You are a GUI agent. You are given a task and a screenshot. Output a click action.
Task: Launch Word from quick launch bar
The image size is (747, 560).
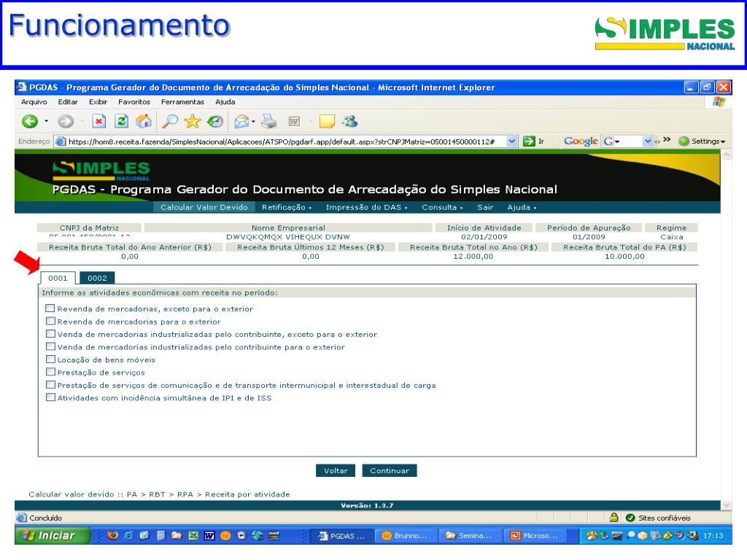click(209, 535)
